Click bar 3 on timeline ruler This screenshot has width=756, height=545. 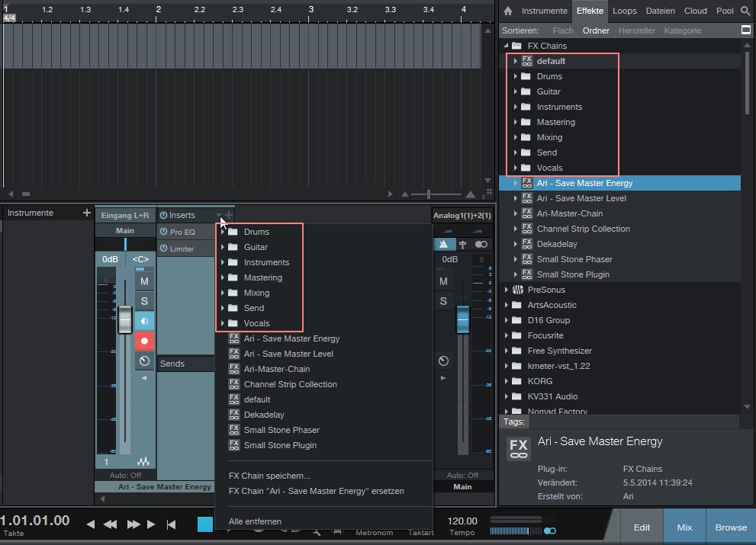click(x=311, y=9)
